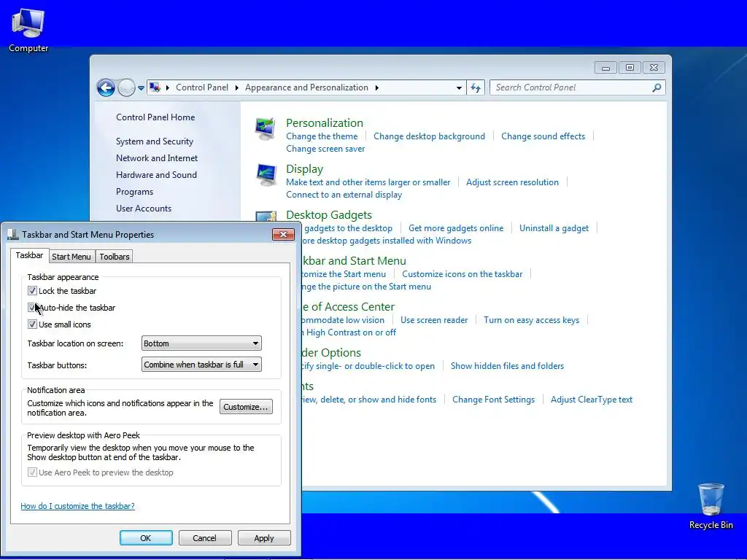
Task: Go to Network and Internet
Action: (157, 158)
